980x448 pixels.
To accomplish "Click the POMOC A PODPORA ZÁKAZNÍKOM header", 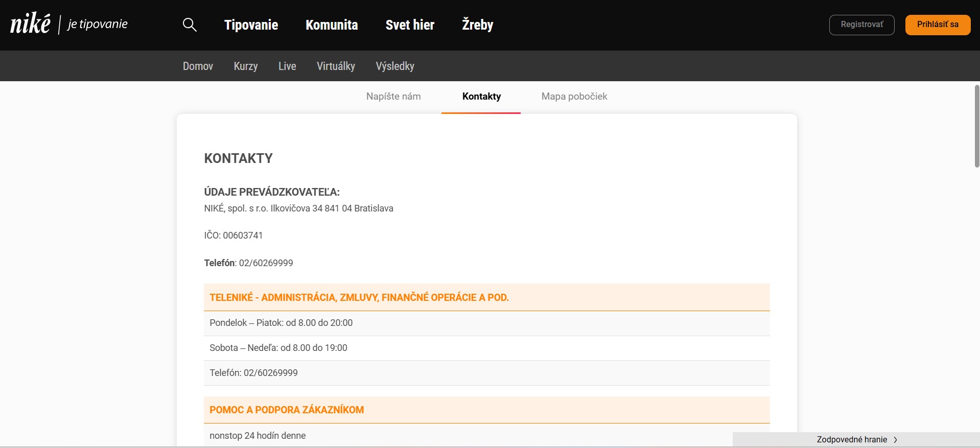I will [486, 410].
